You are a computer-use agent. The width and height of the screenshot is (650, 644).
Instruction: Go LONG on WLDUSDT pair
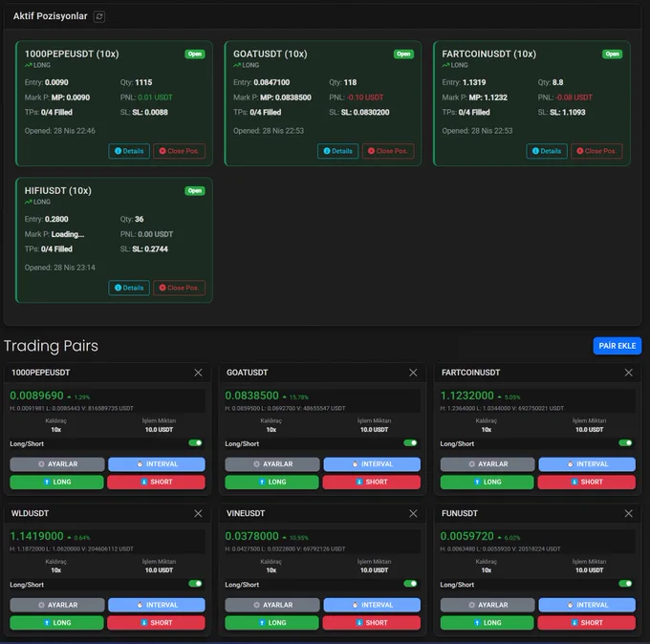pos(56,623)
